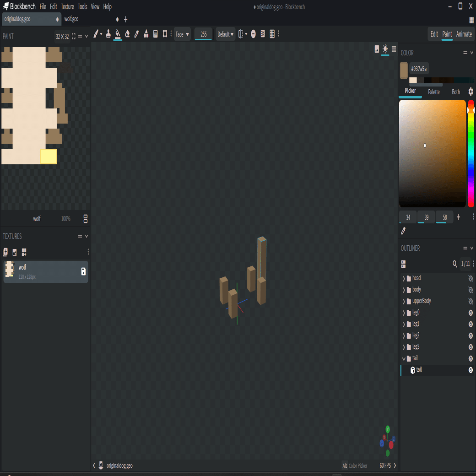
Task: Click the Mirror Painting toolbar icon
Action: coord(241,34)
